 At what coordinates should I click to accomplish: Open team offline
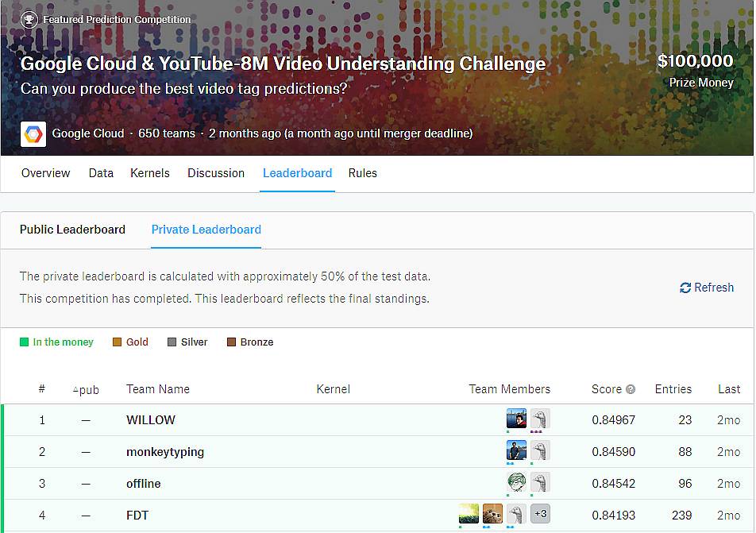(x=143, y=484)
